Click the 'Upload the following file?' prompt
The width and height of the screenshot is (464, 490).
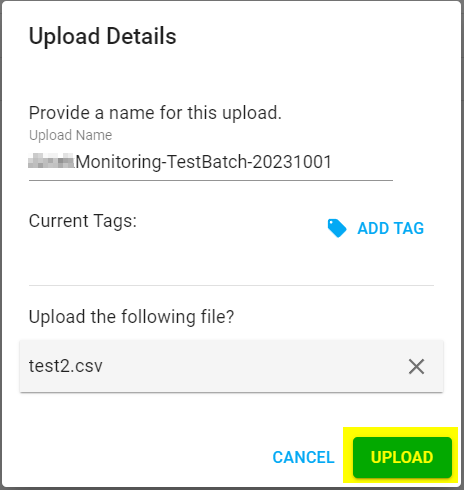(x=132, y=317)
